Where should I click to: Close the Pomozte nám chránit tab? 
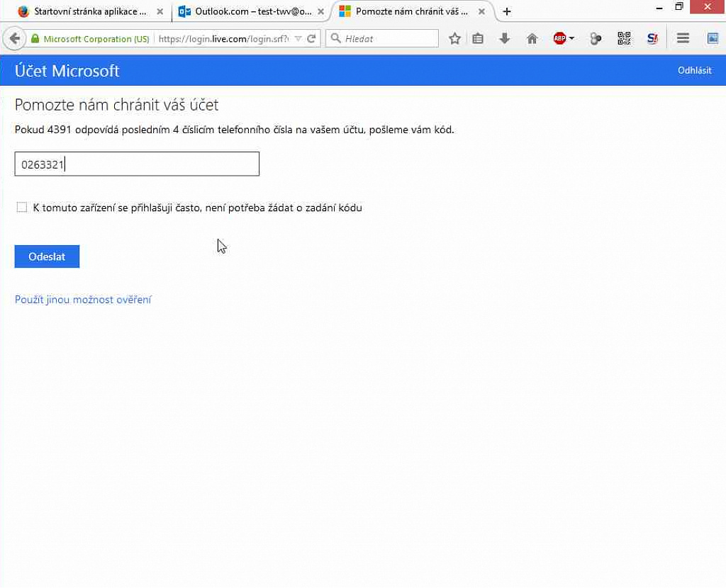(x=481, y=11)
